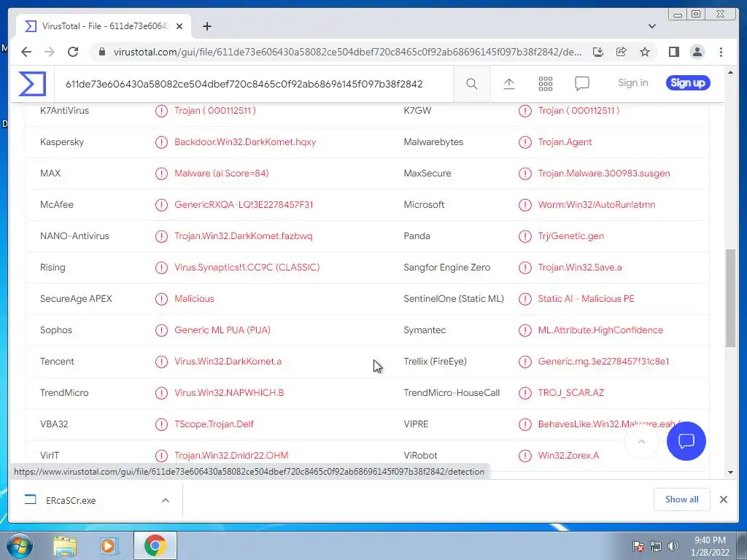747x560 pixels.
Task: Click the network tray icon
Action: point(656,546)
